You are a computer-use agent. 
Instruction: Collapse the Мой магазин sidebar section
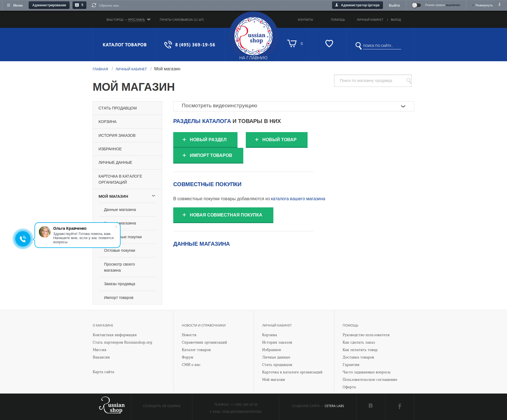pyautogui.click(x=153, y=196)
